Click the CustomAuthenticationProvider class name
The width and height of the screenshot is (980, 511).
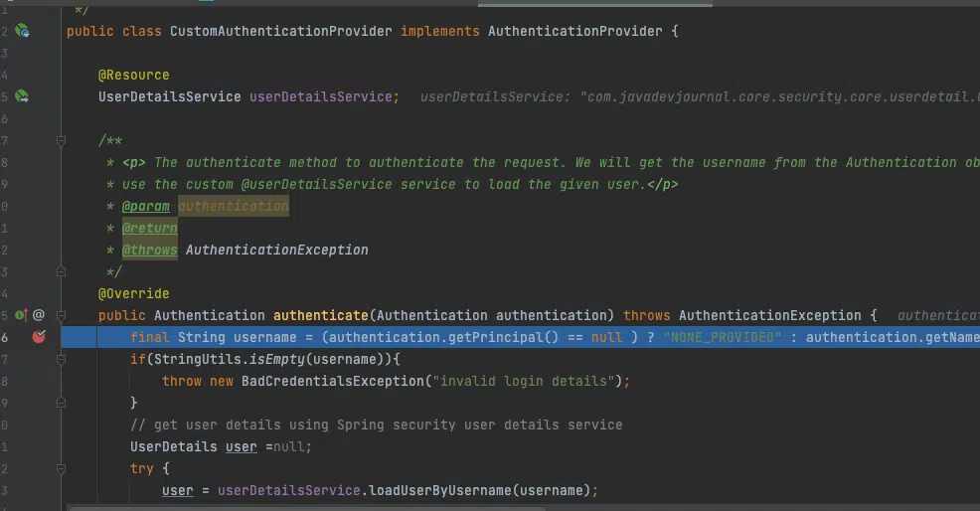click(281, 31)
